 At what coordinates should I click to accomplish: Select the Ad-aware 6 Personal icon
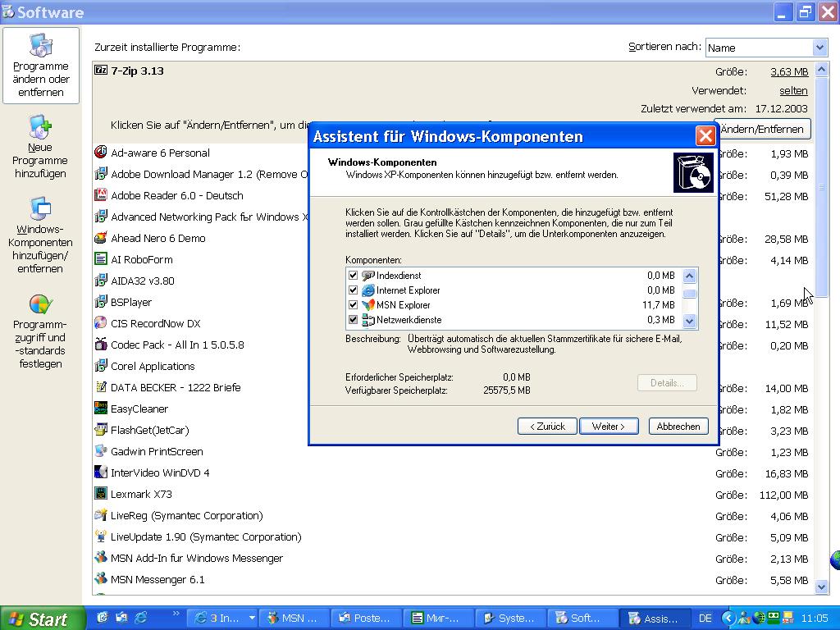[101, 152]
